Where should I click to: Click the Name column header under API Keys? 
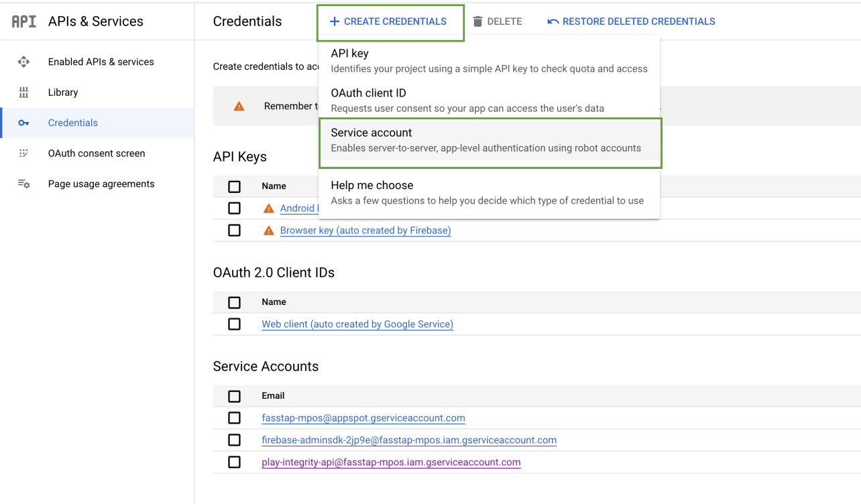[x=274, y=186]
